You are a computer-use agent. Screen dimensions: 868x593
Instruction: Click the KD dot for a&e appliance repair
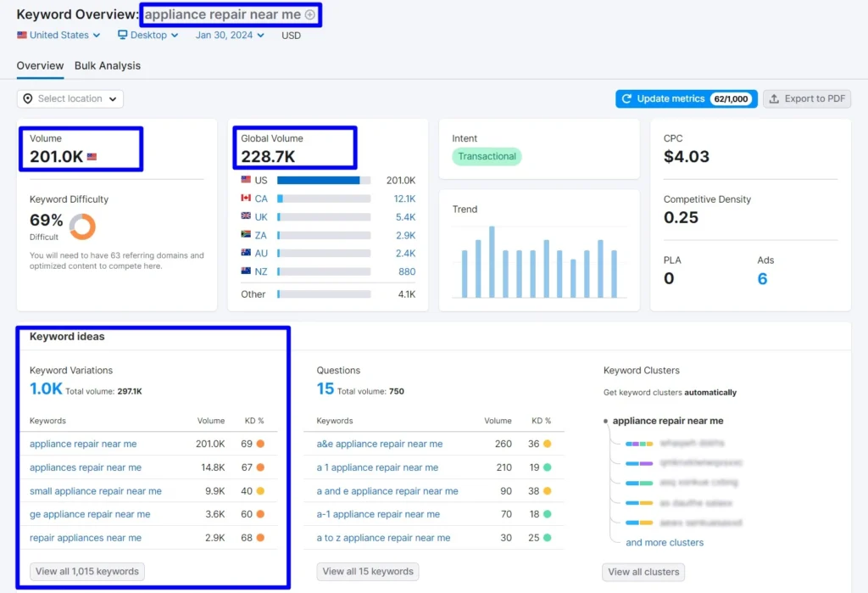click(547, 444)
